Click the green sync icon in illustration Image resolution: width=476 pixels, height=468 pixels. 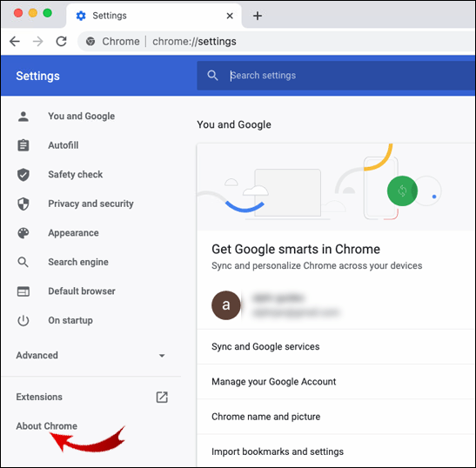coord(402,191)
